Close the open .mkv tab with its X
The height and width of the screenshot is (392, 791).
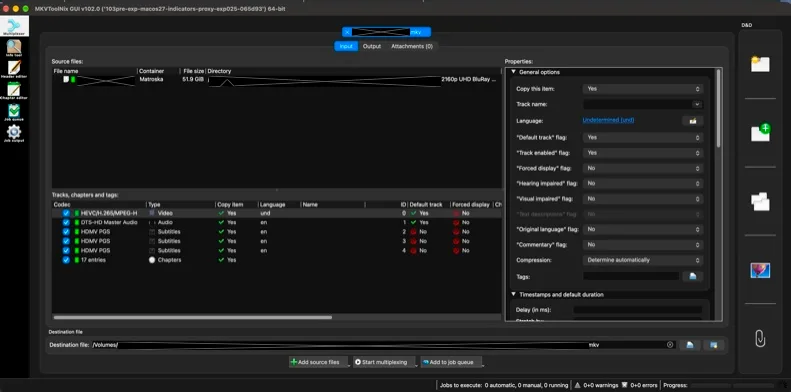(x=347, y=32)
